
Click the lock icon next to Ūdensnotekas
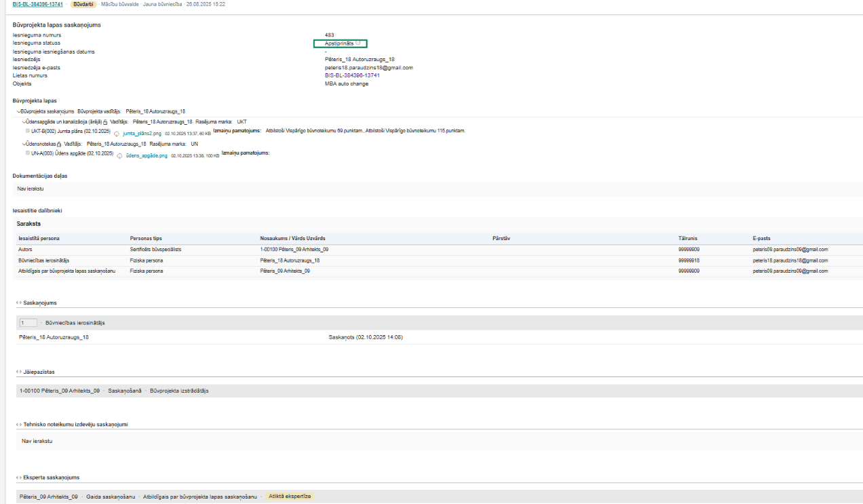[x=60, y=144]
